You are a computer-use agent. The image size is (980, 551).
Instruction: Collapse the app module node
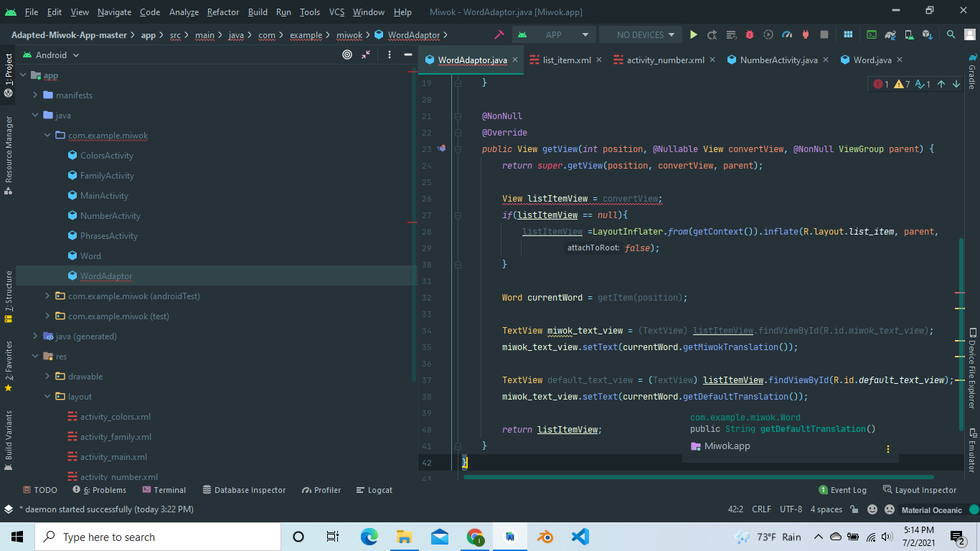tap(22, 75)
